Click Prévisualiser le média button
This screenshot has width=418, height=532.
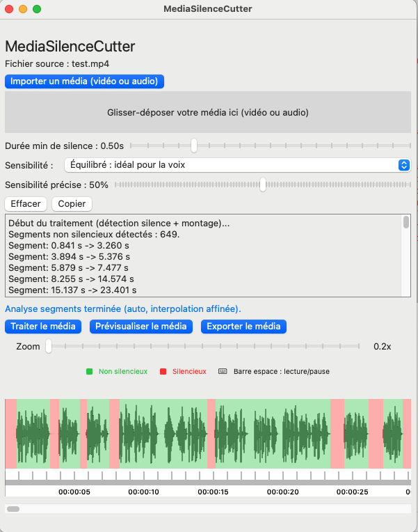point(141,327)
